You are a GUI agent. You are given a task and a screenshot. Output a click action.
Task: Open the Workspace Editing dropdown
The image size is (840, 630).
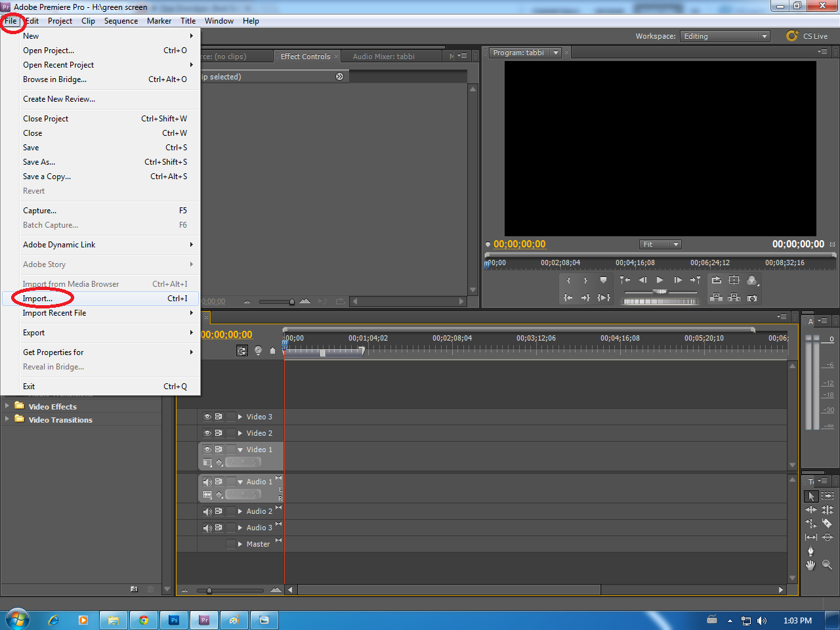pos(724,36)
